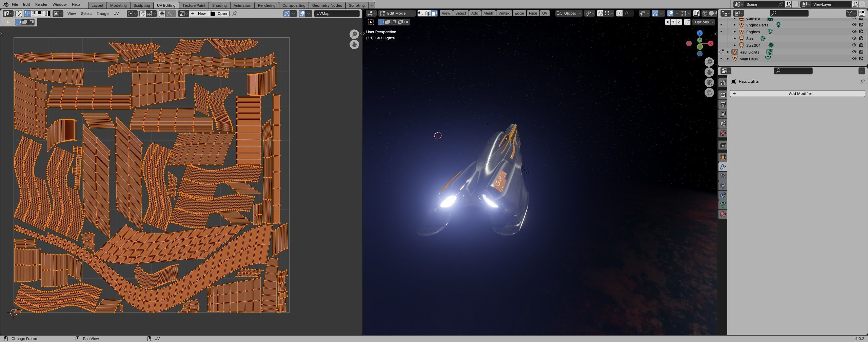Screen dimensions: 868x342
Task: Expand Haul Lights in Outliner
Action: [x=728, y=52]
